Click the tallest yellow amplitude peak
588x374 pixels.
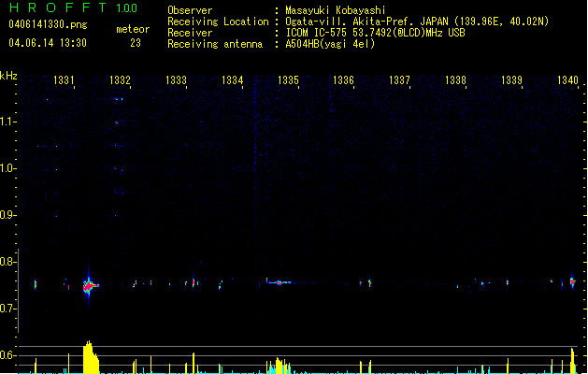point(91,357)
